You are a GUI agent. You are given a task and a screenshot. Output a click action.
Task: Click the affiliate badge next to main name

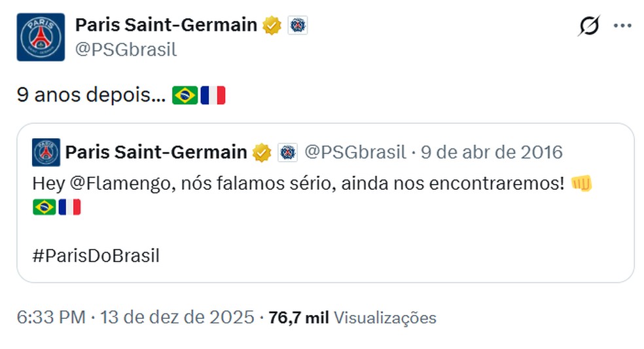click(296, 26)
